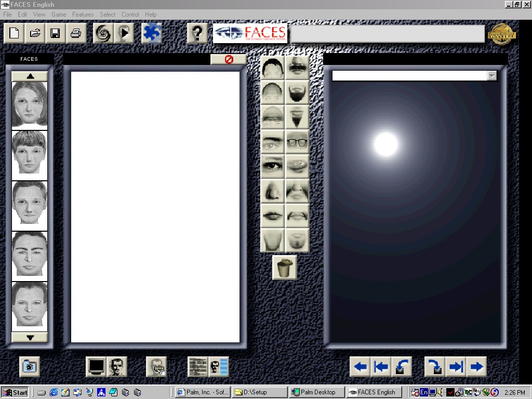Open the Game menu
This screenshot has height=399, width=532.
pos(59,15)
